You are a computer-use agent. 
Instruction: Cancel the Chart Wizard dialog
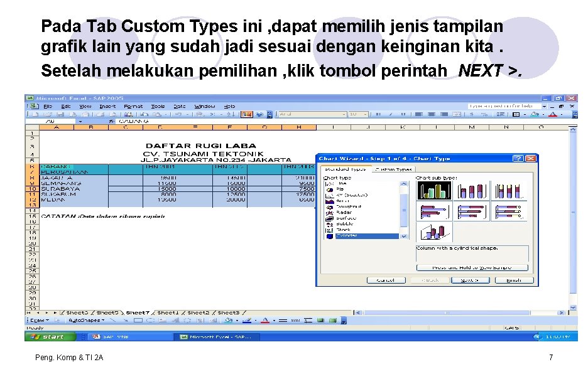[386, 280]
